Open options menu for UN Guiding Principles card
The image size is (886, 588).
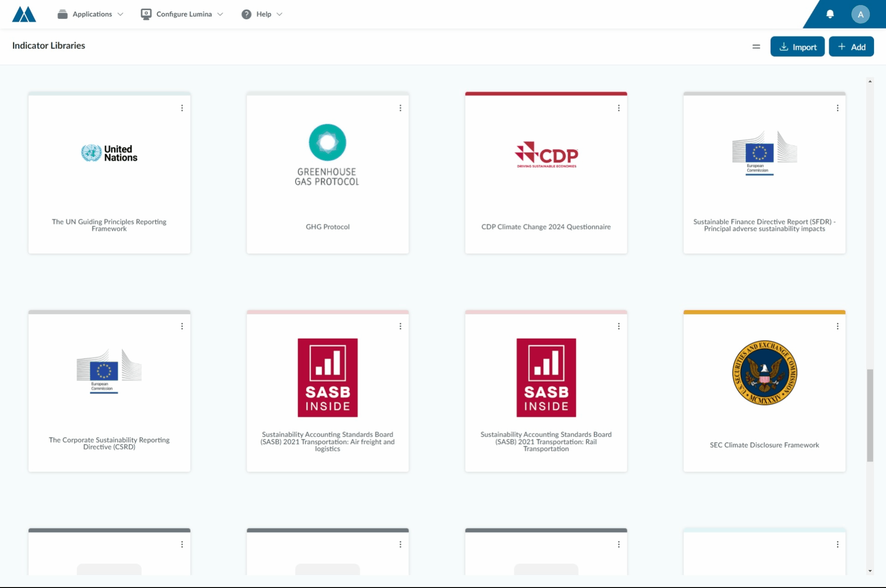point(182,108)
